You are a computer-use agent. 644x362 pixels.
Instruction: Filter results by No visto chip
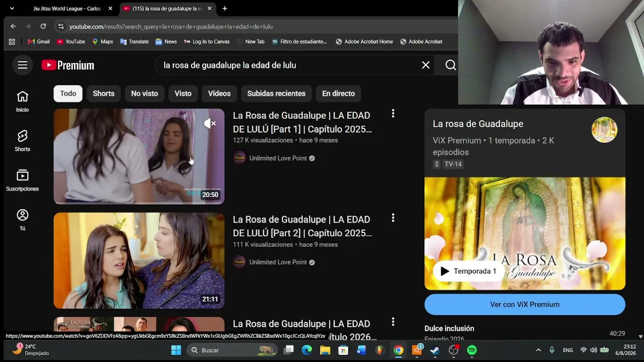(144, 94)
